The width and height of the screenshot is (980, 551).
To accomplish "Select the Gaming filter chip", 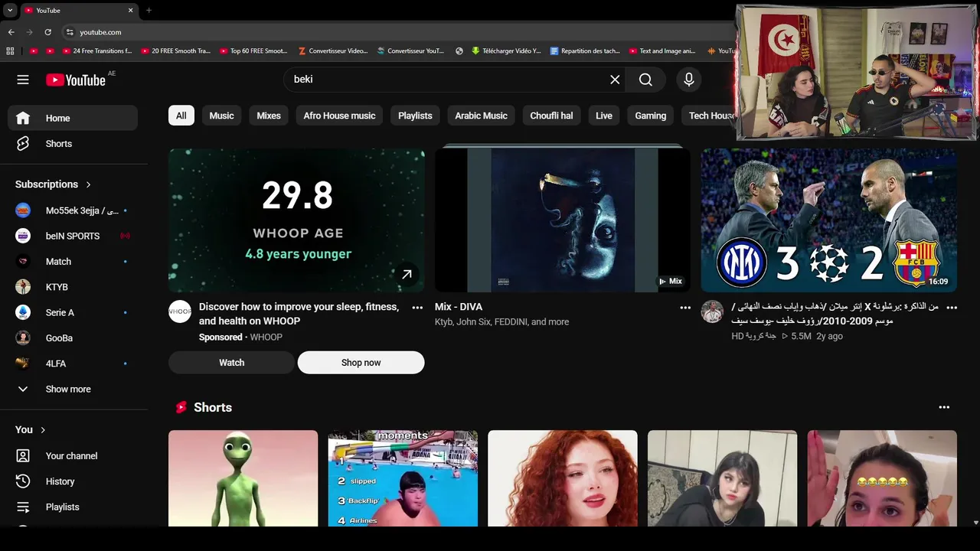I will pyautogui.click(x=651, y=116).
